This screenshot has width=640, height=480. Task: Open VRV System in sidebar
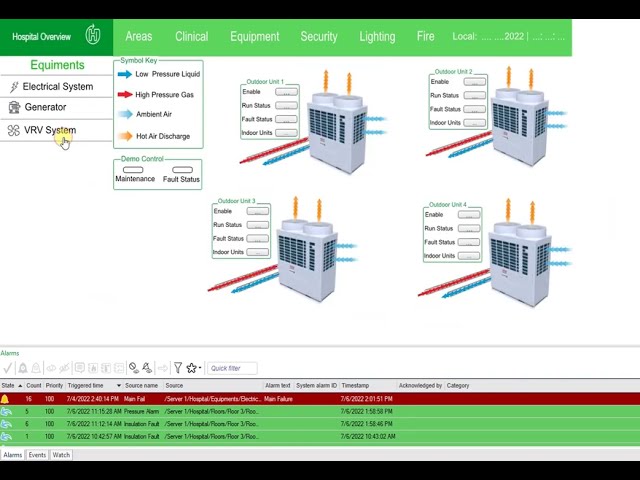pos(50,130)
